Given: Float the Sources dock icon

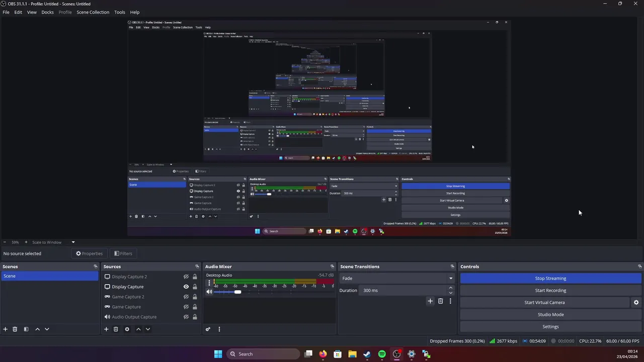Looking at the screenshot, I should click(x=197, y=266).
